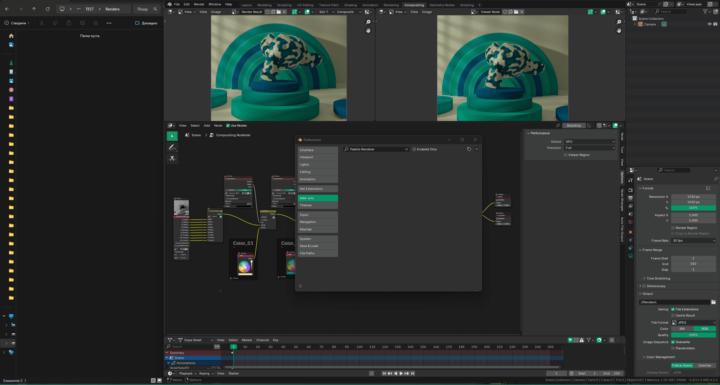Open the File Format JPEG dropdown

pos(693,323)
